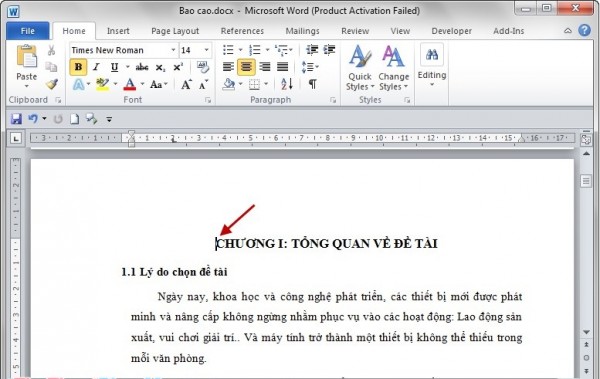This screenshot has height=379, width=600.
Task: Activate the Format Painter brush
Action: 51,84
